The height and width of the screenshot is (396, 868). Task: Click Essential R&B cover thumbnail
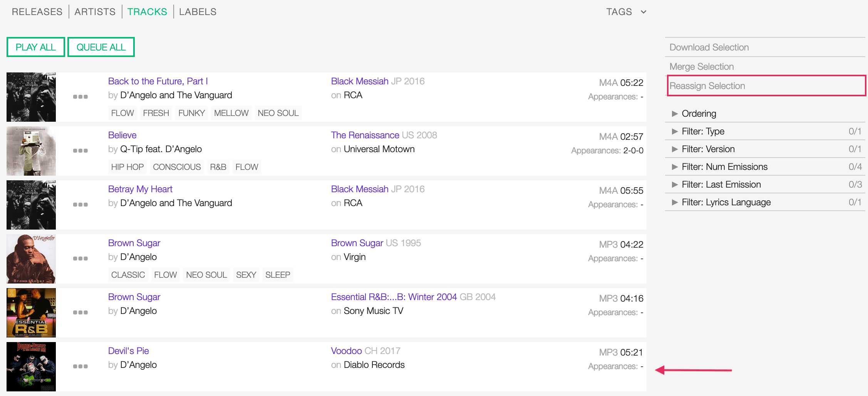pos(31,313)
